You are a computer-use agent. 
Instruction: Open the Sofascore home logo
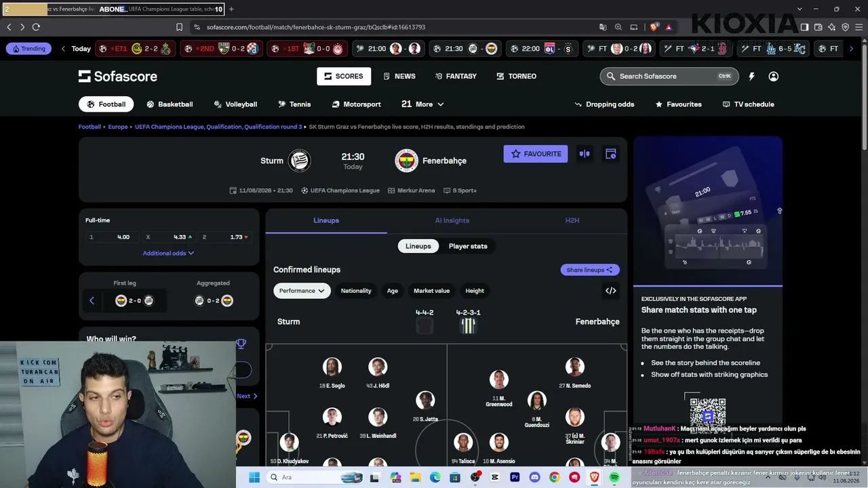[x=118, y=77]
